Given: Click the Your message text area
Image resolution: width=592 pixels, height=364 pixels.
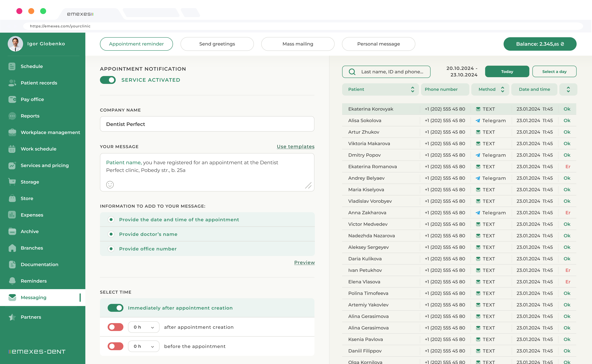Looking at the screenshot, I should point(207,172).
